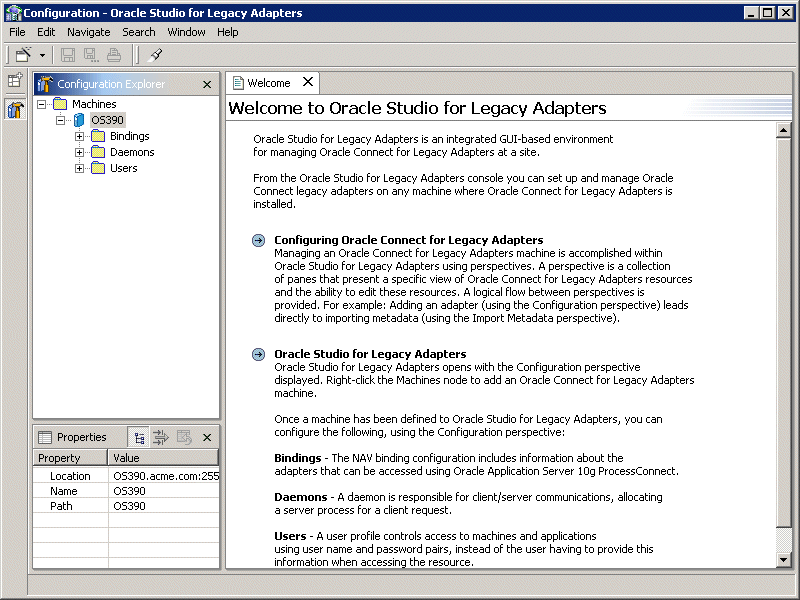This screenshot has width=800, height=600.
Task: Click the Configuration Explorer panel icon
Action: 45,84
